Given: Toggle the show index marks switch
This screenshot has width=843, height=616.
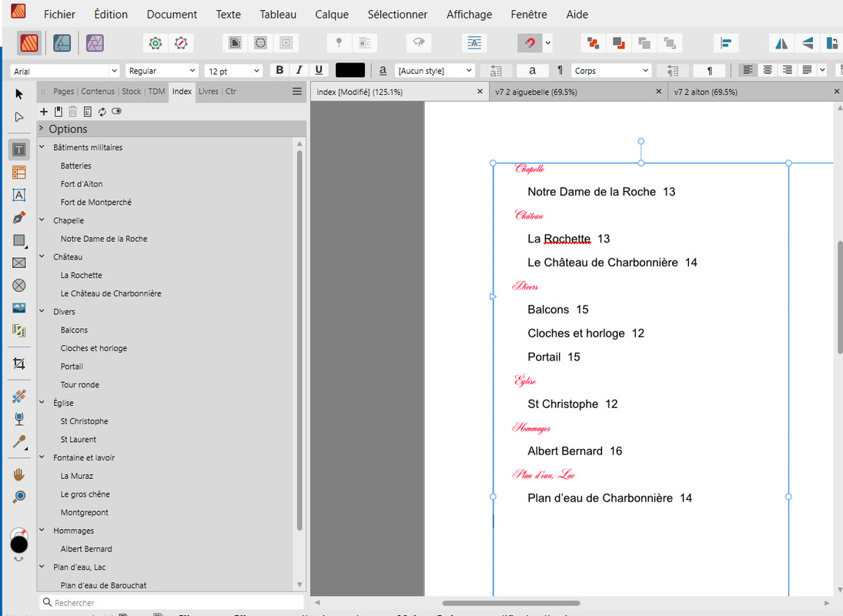Looking at the screenshot, I should pos(117,112).
